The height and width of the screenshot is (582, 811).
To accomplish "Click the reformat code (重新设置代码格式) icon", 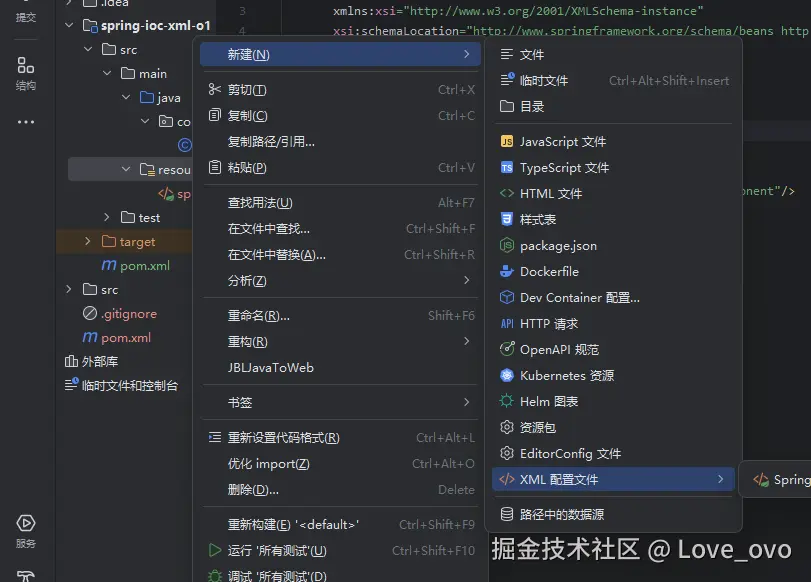I will pos(215,437).
